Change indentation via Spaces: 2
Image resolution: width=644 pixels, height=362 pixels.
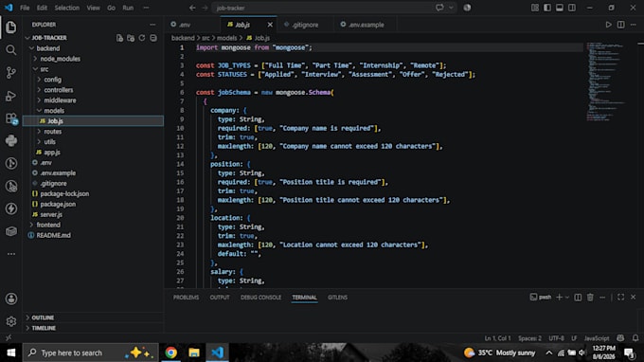(529, 338)
